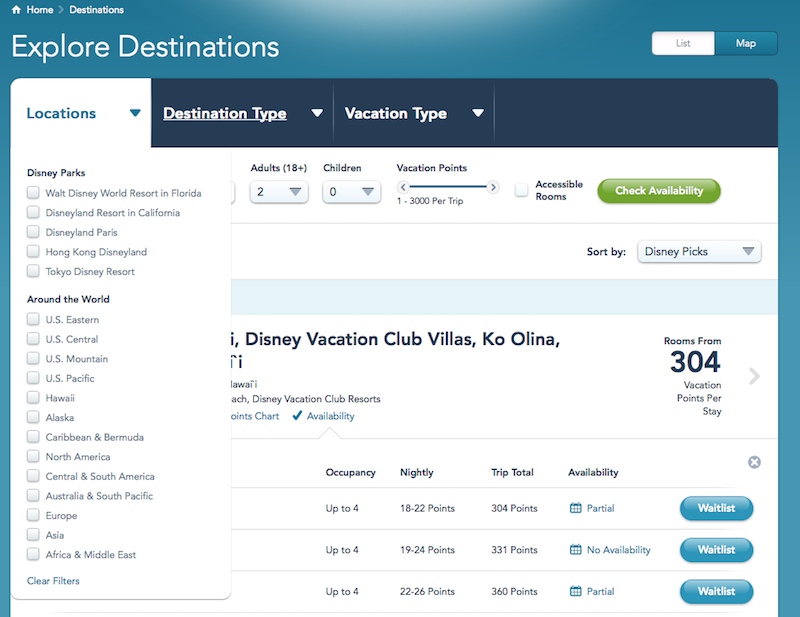The height and width of the screenshot is (617, 800).
Task: Click the Vacation Points range slider track
Action: [448, 187]
